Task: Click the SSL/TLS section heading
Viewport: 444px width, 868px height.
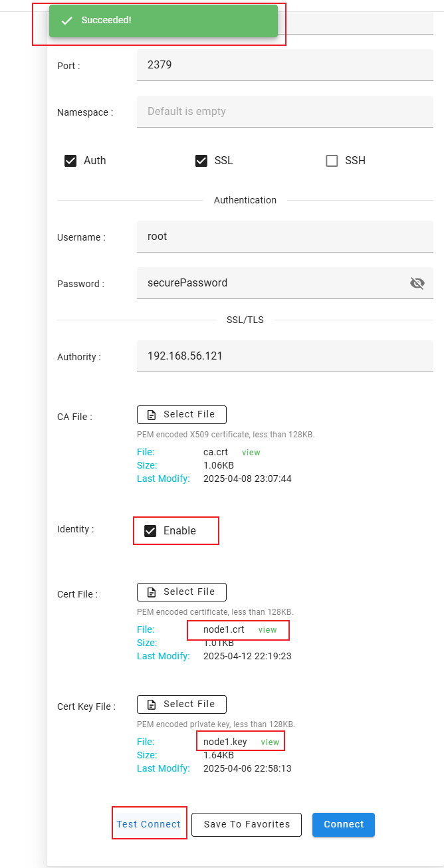Action: click(x=245, y=320)
